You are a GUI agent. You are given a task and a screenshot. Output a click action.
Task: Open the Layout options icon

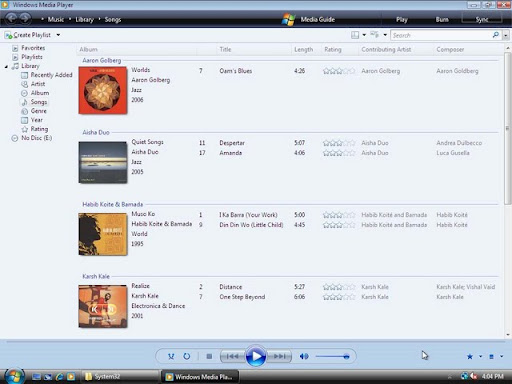tap(355, 35)
